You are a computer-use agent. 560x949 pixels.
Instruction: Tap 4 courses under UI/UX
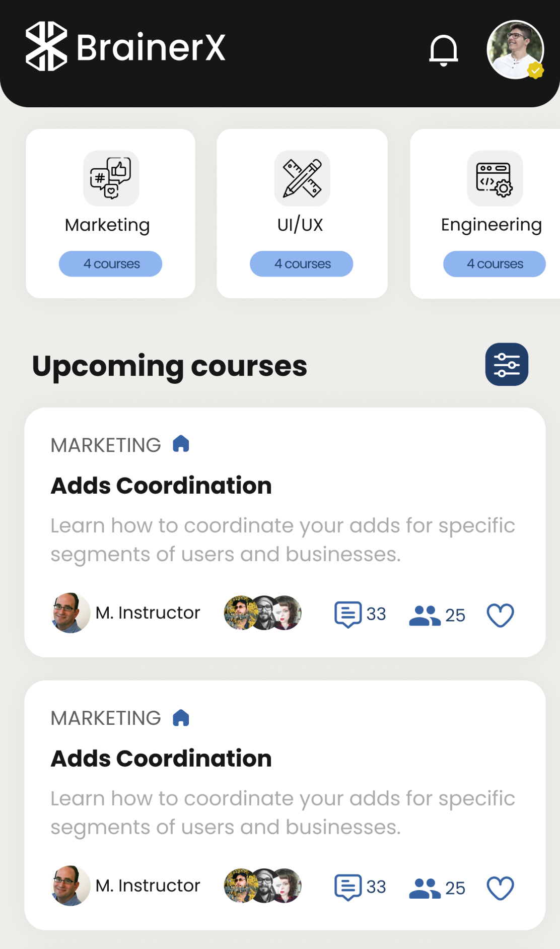click(x=301, y=264)
